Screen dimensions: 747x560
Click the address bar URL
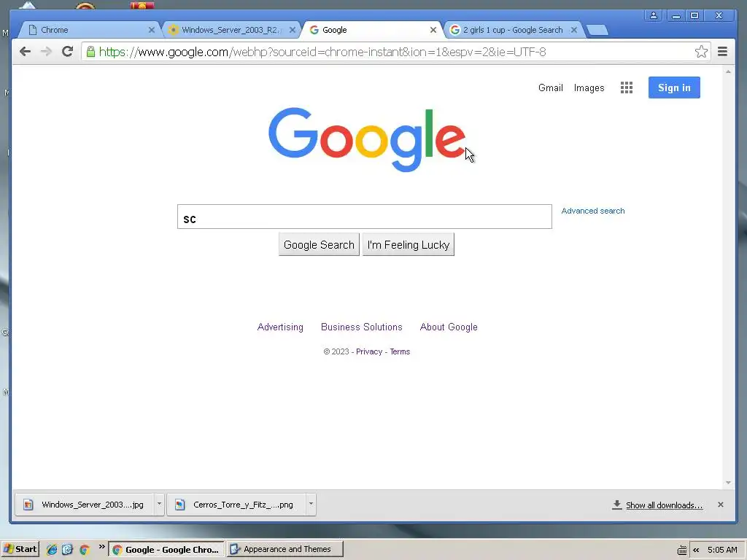point(322,52)
